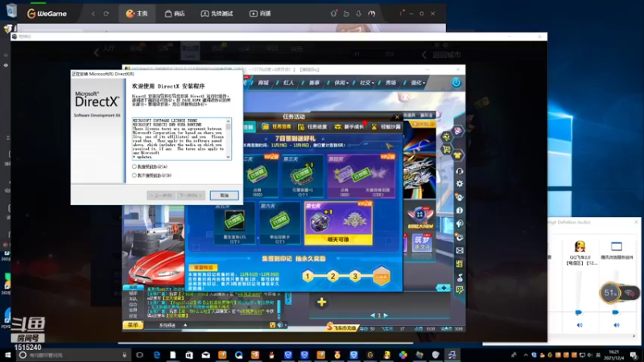Click the back chevron in the dark game window
The height and width of the screenshot is (362, 644).
click(x=97, y=52)
